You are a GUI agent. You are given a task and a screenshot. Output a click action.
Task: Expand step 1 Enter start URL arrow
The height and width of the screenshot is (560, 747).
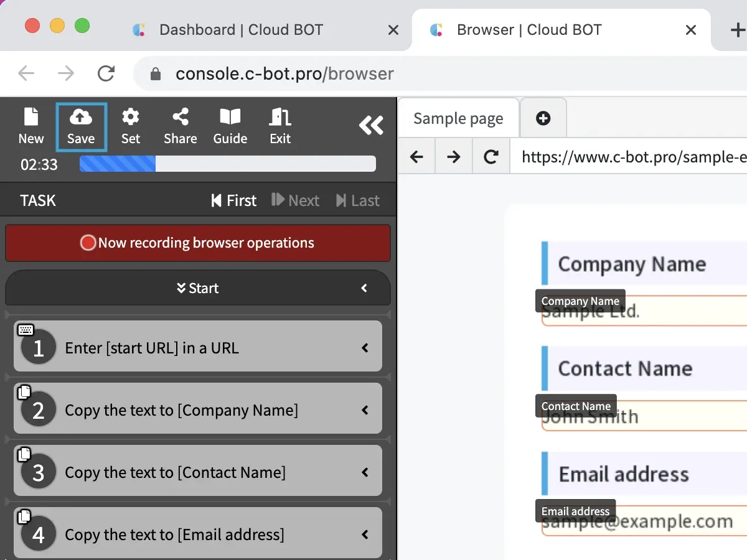pyautogui.click(x=365, y=348)
